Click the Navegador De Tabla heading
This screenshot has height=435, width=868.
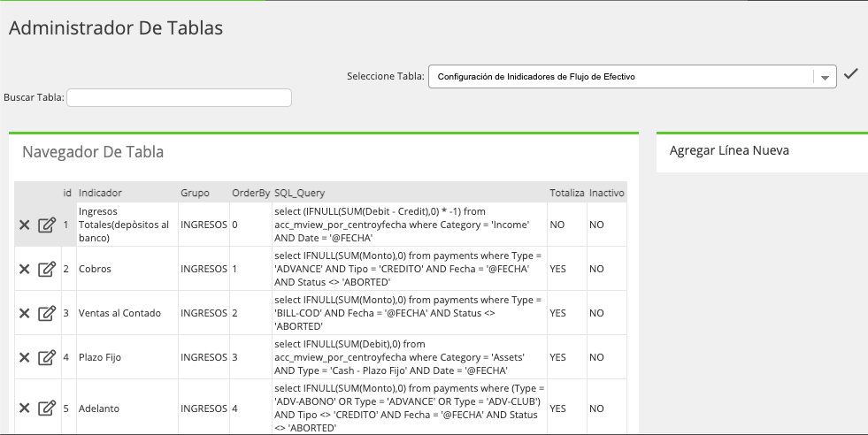pos(93,152)
